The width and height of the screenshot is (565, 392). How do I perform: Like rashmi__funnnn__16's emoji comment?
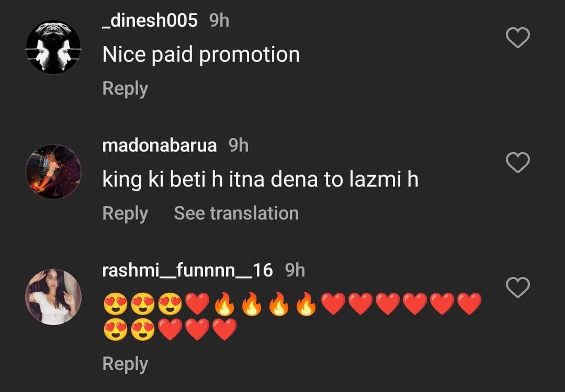point(518,287)
